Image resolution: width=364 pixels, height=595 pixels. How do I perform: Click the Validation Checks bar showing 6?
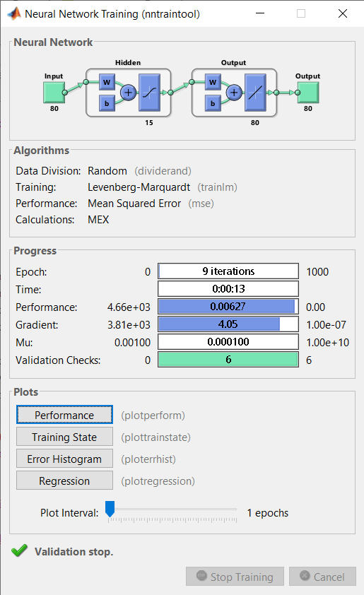pyautogui.click(x=228, y=360)
